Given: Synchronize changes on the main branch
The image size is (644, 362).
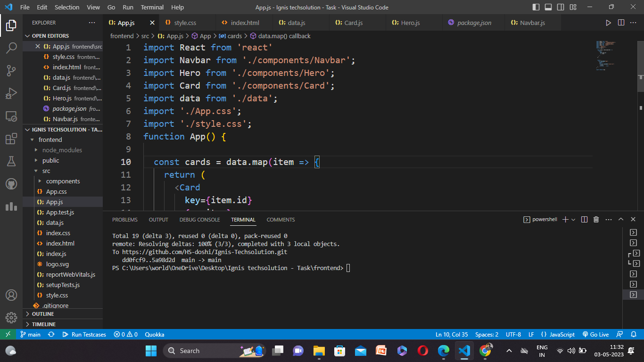Looking at the screenshot, I should click(x=51, y=334).
